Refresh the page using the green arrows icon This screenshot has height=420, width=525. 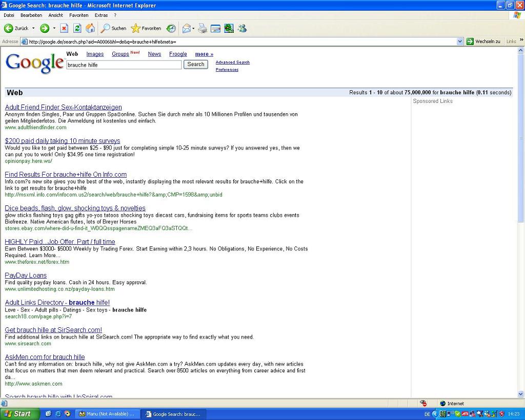coord(77,28)
